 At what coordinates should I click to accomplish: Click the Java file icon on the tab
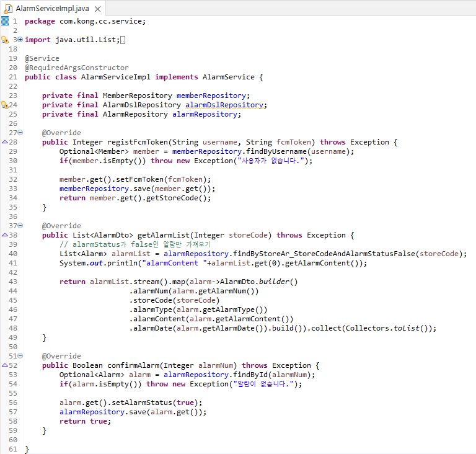(x=8, y=9)
